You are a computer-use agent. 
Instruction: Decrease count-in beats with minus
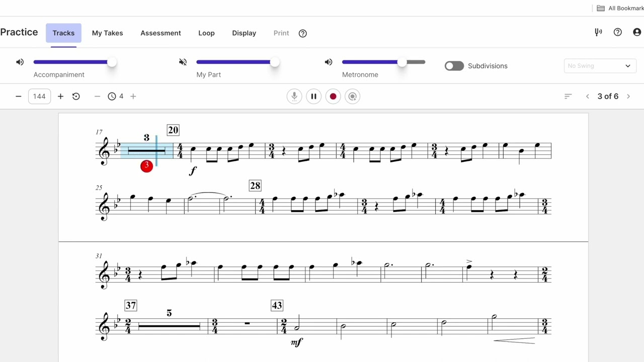97,96
